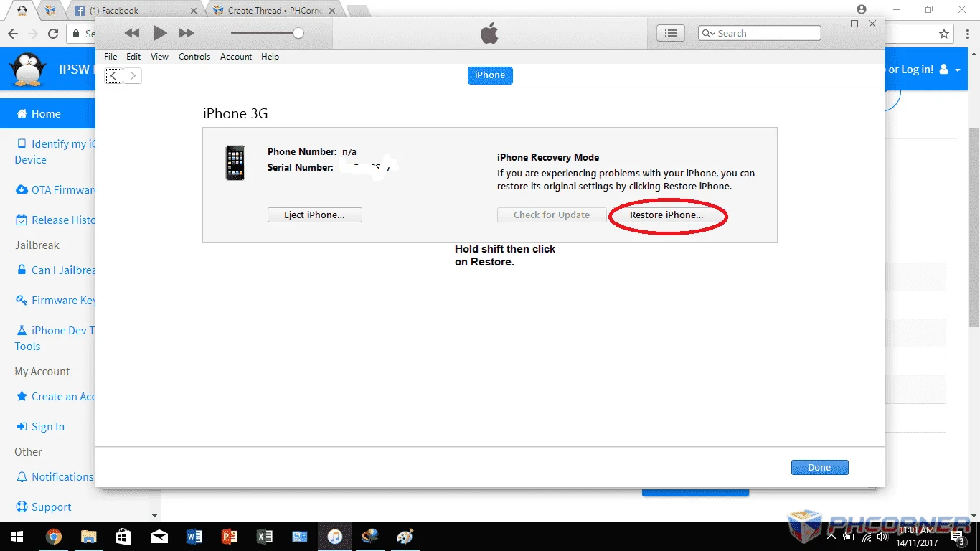980x551 pixels.
Task: Open the Can I Jailbreak sidebar link
Action: pyautogui.click(x=55, y=270)
